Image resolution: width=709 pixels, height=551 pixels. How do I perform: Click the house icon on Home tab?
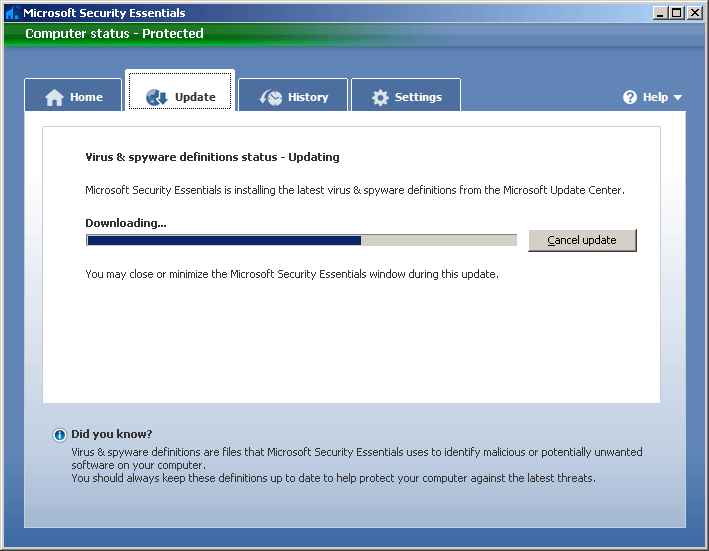tap(54, 97)
